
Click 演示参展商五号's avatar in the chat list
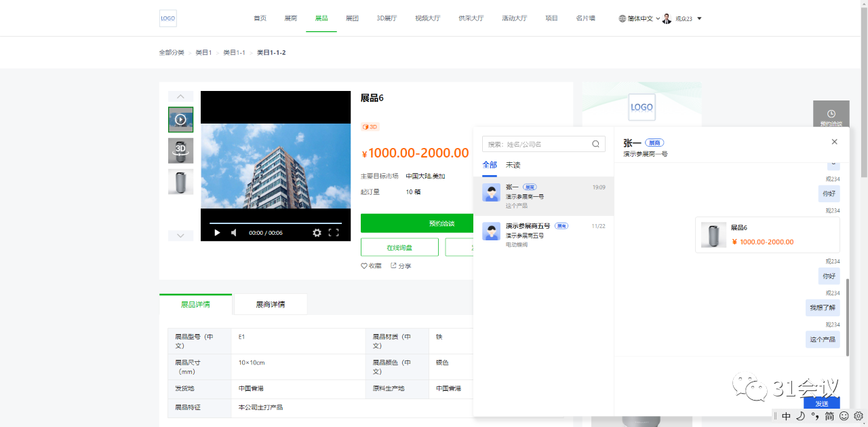click(x=492, y=231)
